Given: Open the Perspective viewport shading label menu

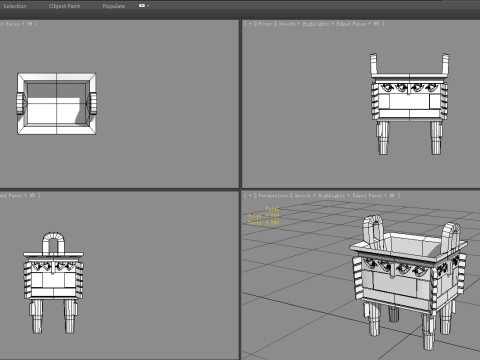Looking at the screenshot, I should click(345, 195).
